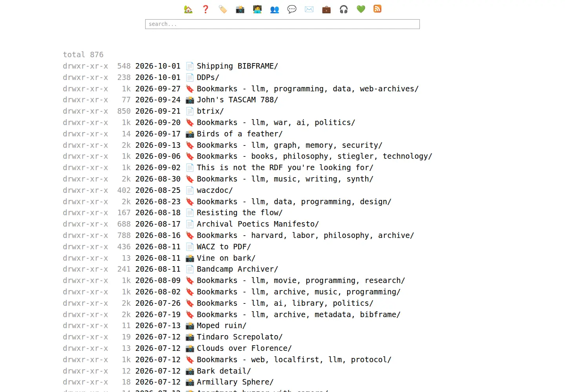Open Bookmarks on llm, archive, music, programming

[299, 292]
